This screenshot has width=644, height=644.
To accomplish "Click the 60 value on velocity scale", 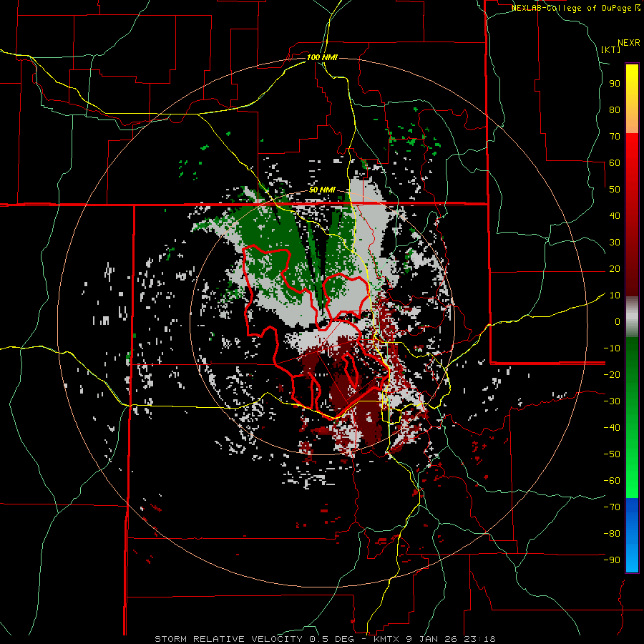I will click(615, 162).
